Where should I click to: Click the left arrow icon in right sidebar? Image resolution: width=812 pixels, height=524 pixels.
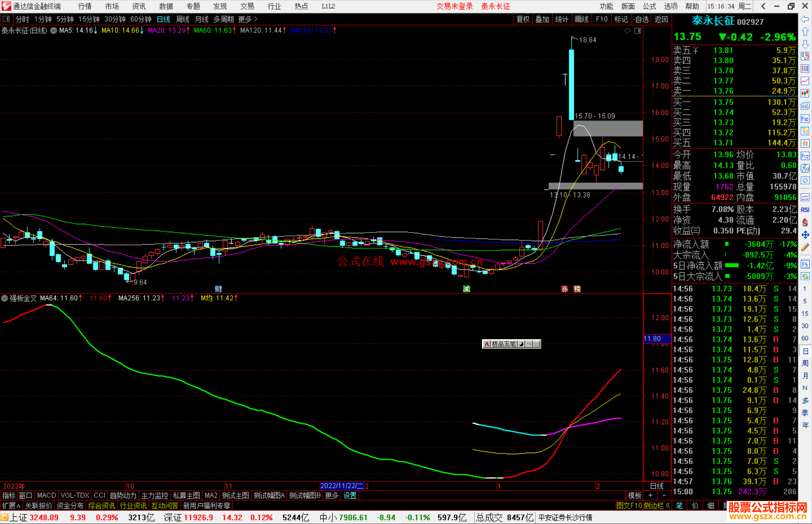805,19
